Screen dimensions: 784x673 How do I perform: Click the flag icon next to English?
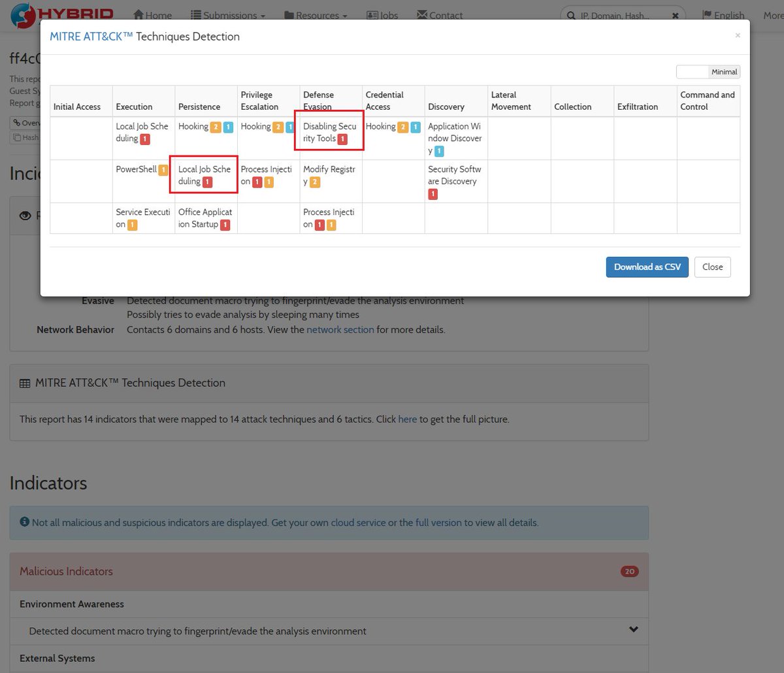tap(707, 14)
